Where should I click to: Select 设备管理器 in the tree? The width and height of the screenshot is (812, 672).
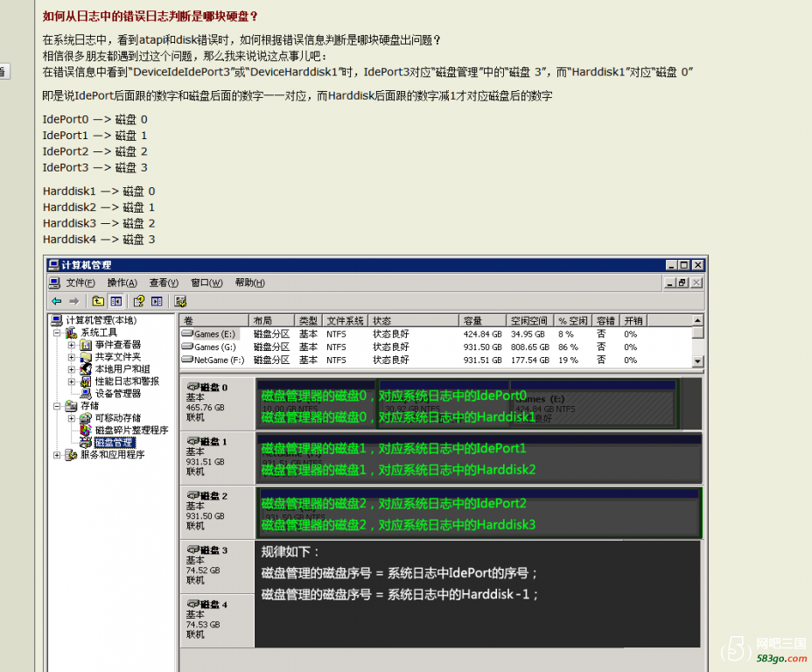[117, 394]
